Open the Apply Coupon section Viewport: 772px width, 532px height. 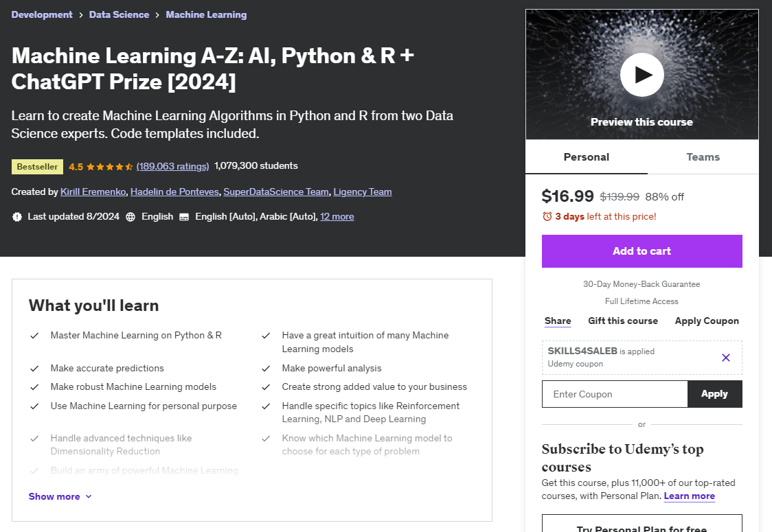(707, 321)
